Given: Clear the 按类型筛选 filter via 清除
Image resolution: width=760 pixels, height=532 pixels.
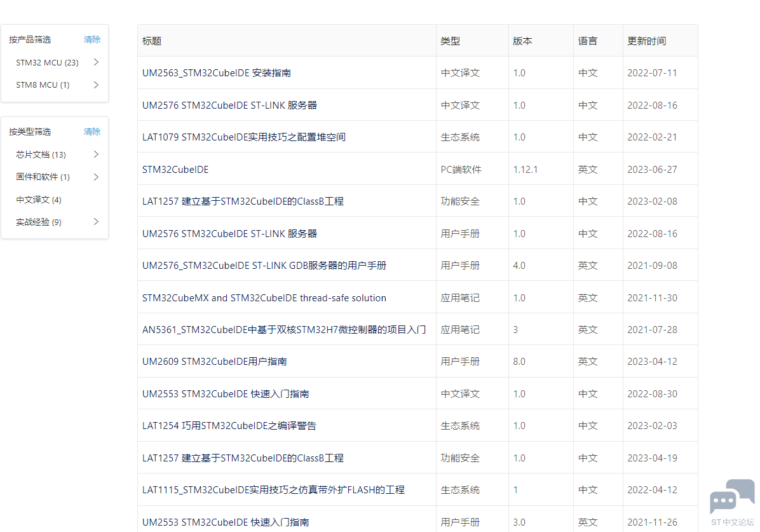Looking at the screenshot, I should coord(92,132).
